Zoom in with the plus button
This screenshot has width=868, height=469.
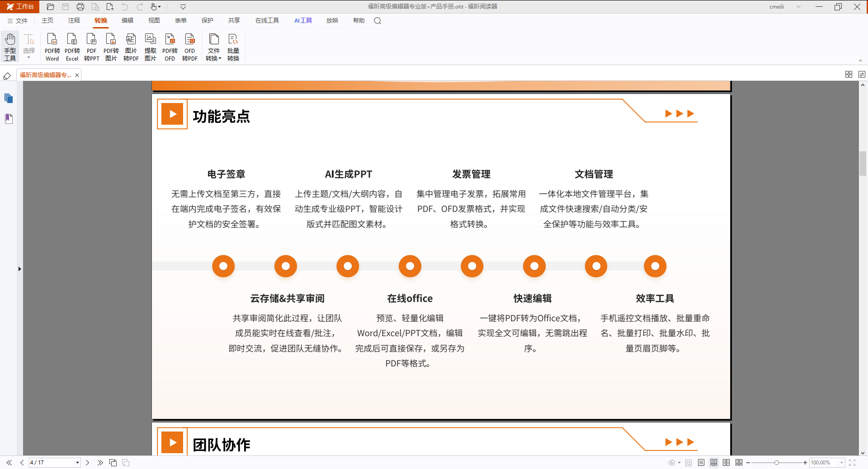point(805,463)
